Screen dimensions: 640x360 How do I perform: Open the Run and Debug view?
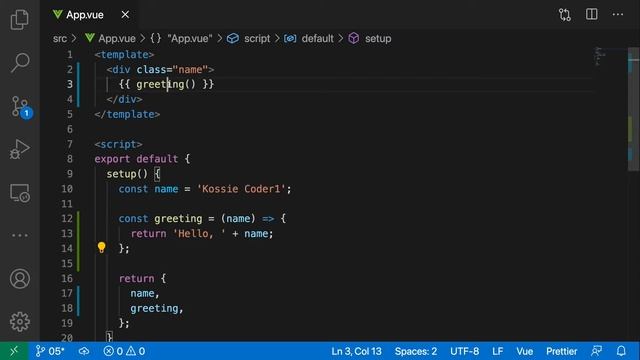(20, 149)
